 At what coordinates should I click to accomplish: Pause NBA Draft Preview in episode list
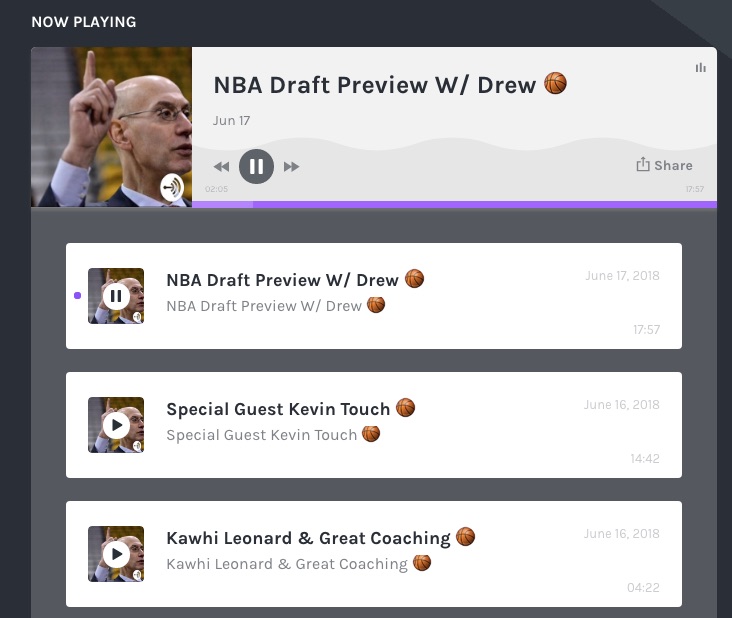(x=116, y=296)
